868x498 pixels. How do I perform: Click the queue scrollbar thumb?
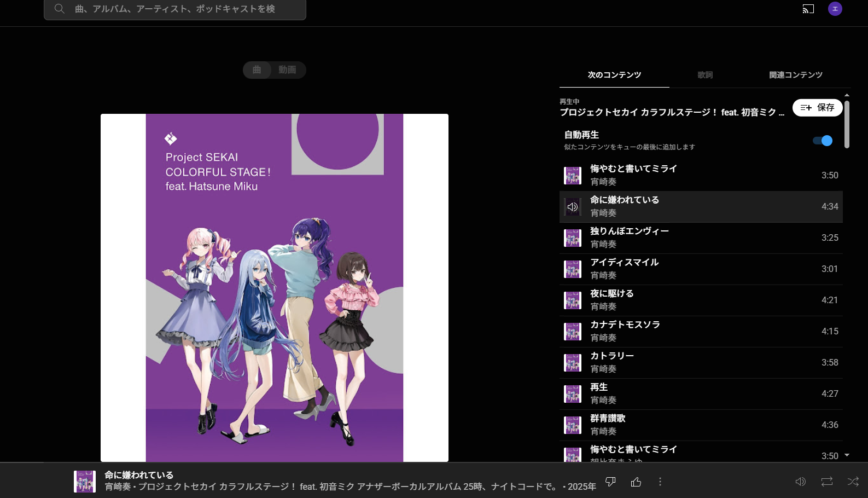(847, 124)
